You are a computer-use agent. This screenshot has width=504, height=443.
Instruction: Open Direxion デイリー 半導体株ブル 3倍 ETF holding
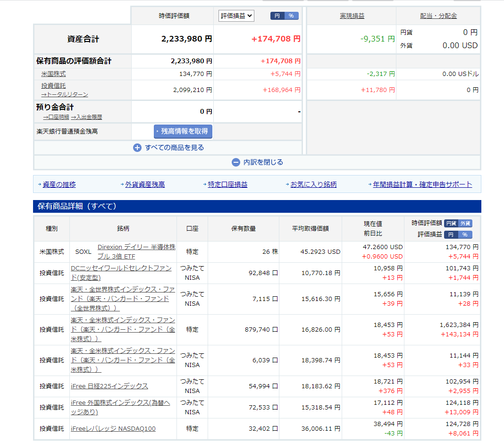136,251
